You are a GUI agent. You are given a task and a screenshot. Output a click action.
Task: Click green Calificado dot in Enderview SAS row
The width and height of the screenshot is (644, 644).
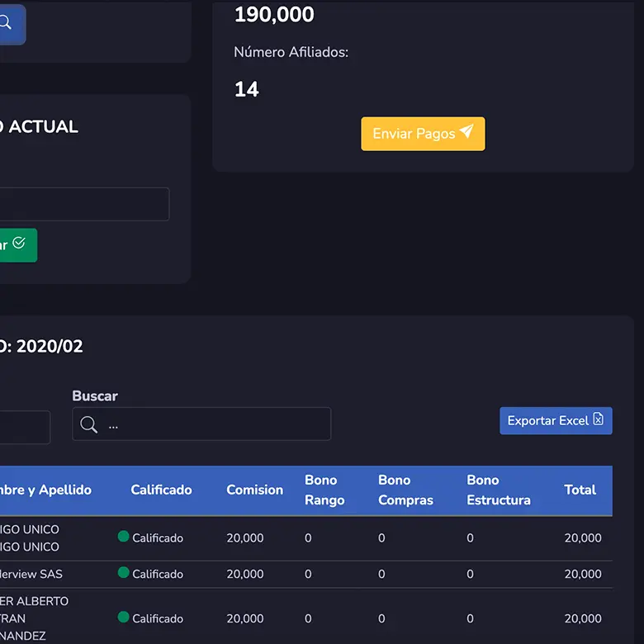point(124,573)
